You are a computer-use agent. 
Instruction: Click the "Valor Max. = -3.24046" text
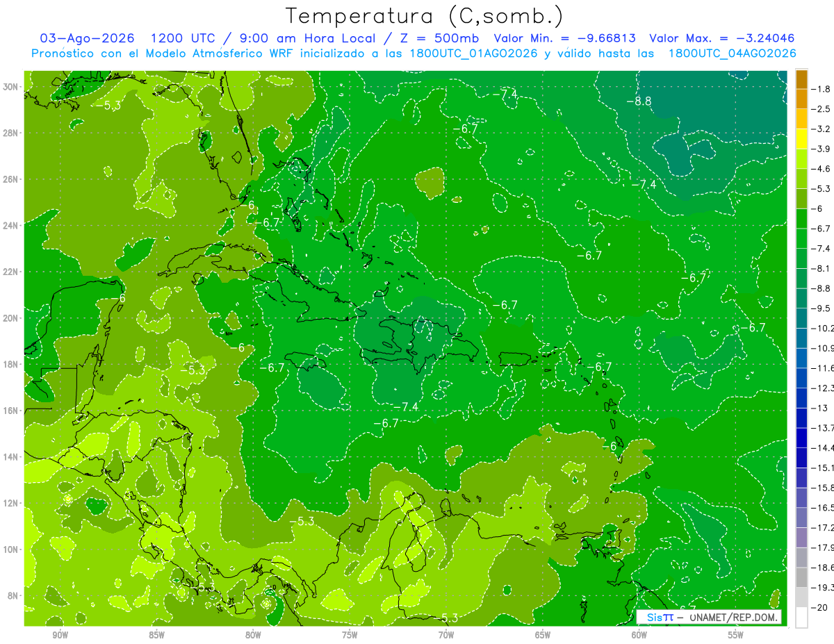coord(721,38)
